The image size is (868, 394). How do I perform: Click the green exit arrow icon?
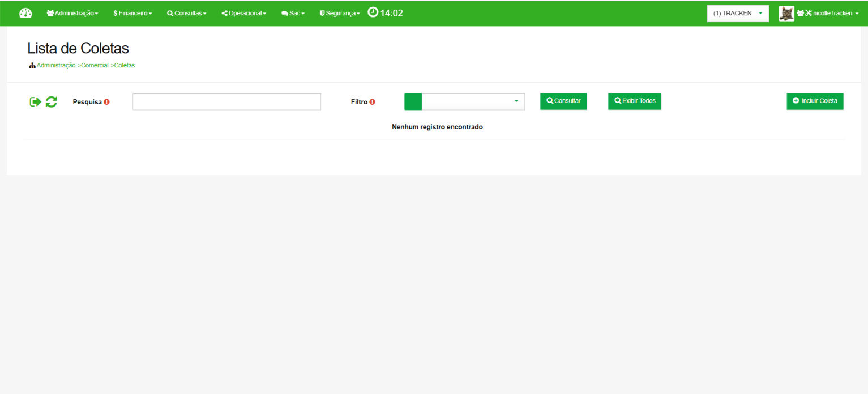coord(36,102)
